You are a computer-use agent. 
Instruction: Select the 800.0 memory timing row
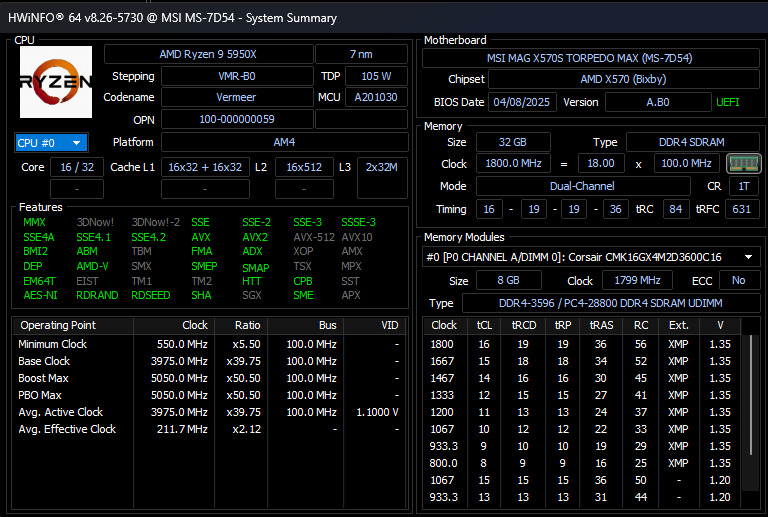(x=582, y=463)
